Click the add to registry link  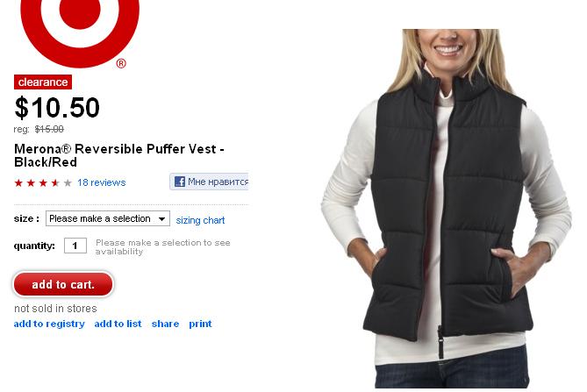click(49, 324)
